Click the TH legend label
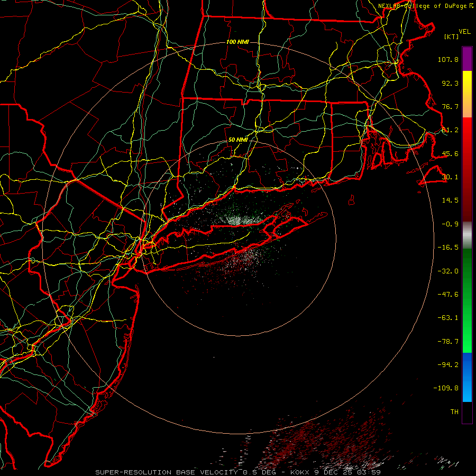 (454, 412)
